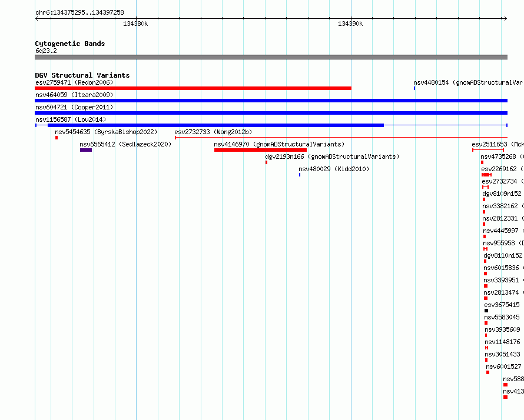
Task: Click the blue nsv464059 variant bar
Action: point(271,101)
